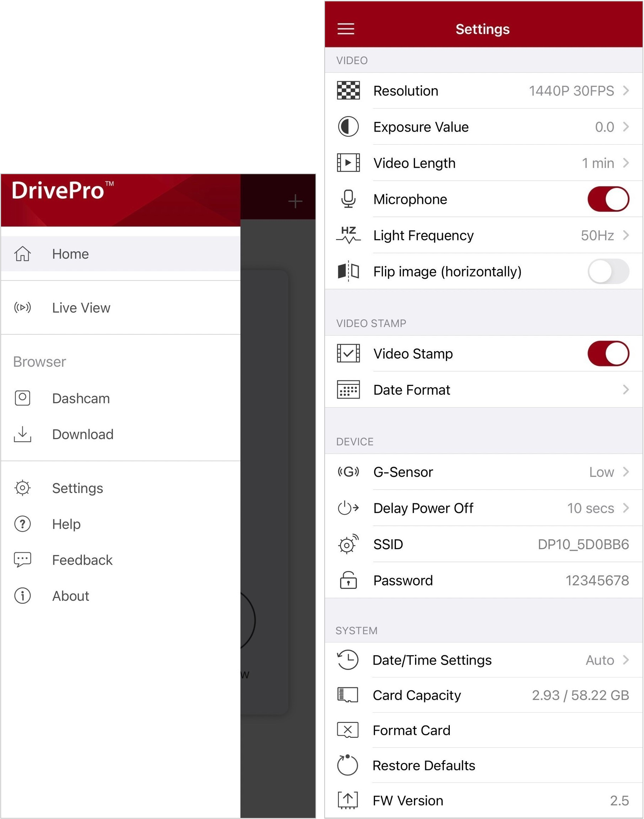Turn off the Microphone switch
The width and height of the screenshot is (644, 819).
coord(608,199)
